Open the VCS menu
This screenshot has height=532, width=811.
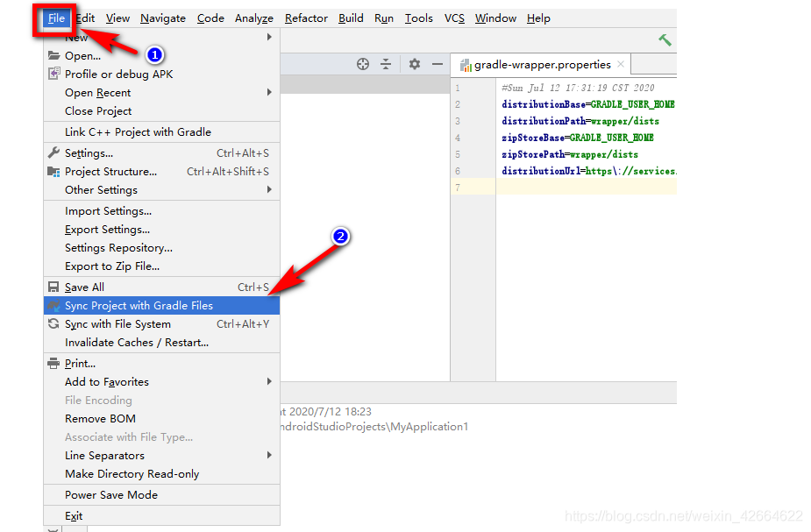pos(454,18)
